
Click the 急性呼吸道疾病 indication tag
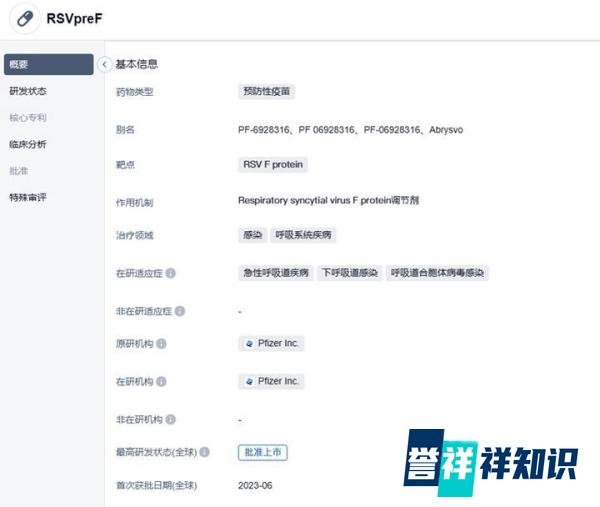click(x=276, y=273)
